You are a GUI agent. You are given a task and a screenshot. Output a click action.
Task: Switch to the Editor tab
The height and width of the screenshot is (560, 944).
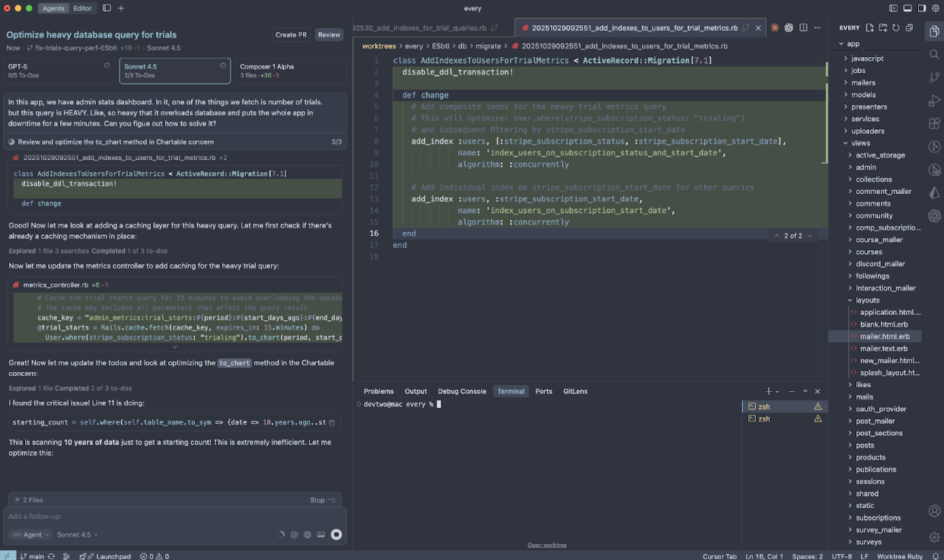click(x=83, y=8)
